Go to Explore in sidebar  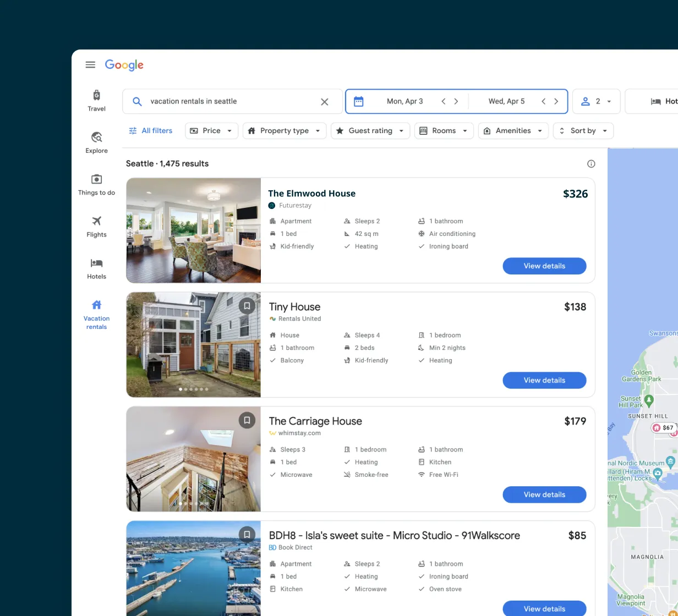pyautogui.click(x=96, y=142)
